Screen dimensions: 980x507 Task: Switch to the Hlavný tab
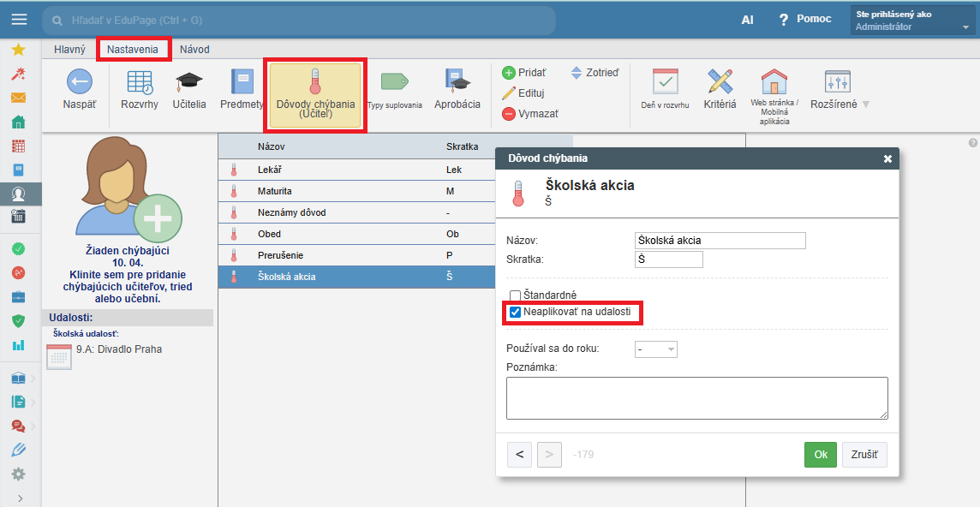69,50
